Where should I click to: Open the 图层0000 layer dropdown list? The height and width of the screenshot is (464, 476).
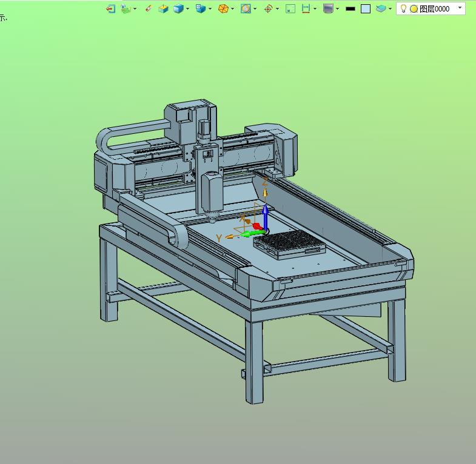(460, 8)
